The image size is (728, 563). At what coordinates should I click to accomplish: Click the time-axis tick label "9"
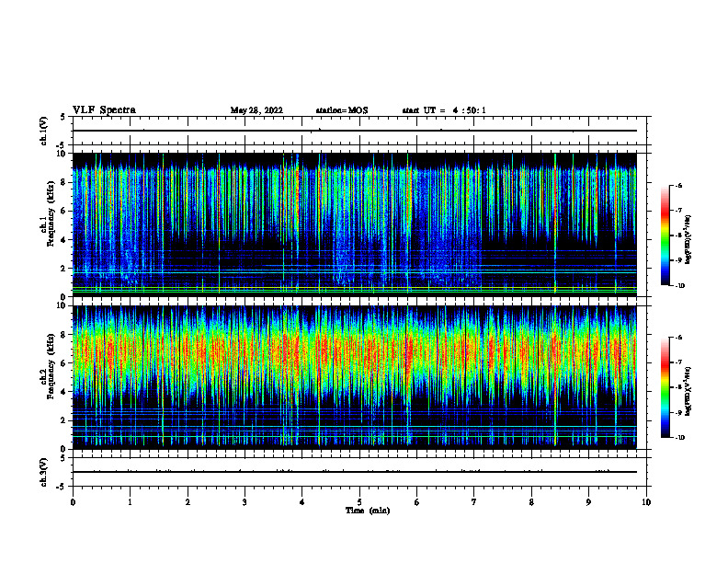[588, 502]
